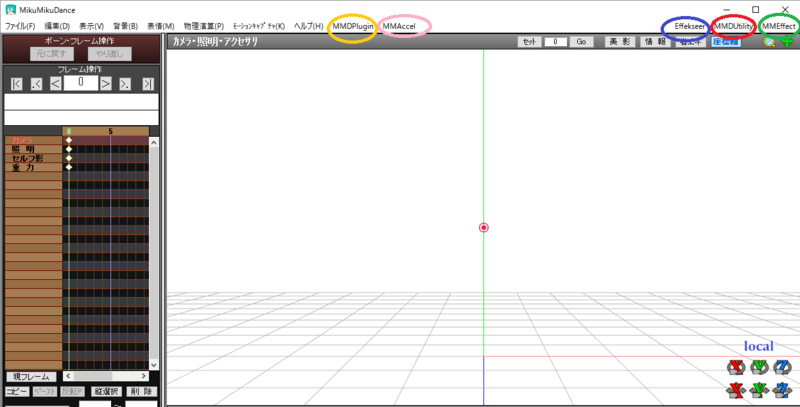Click the コピー copy button
This screenshot has width=800, height=407.
click(x=17, y=392)
